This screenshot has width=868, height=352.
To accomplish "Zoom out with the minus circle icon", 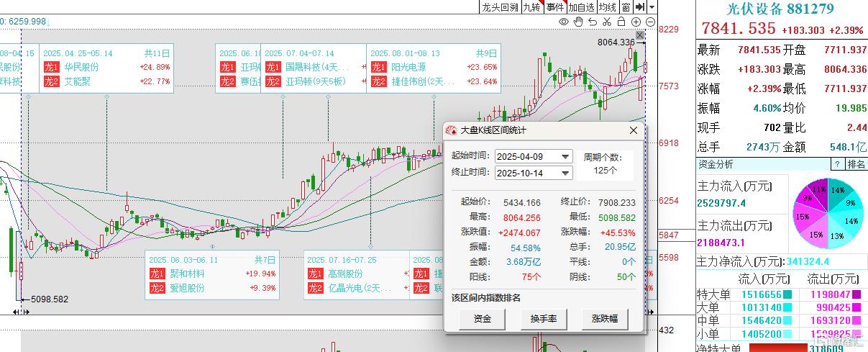I will [650, 22].
